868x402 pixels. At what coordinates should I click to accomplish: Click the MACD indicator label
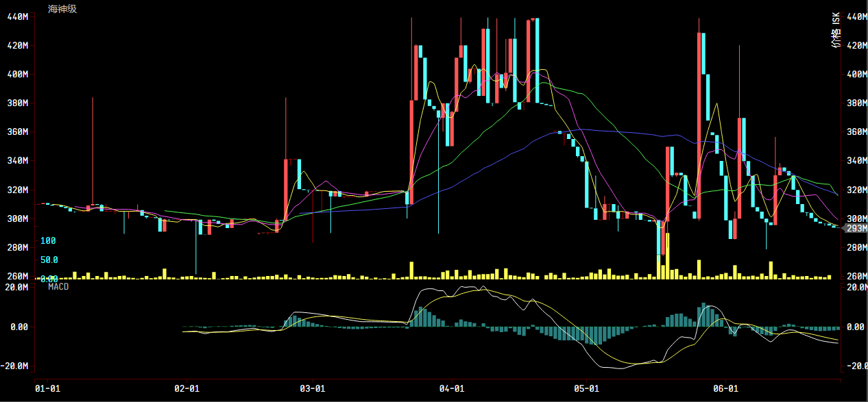pos(58,286)
